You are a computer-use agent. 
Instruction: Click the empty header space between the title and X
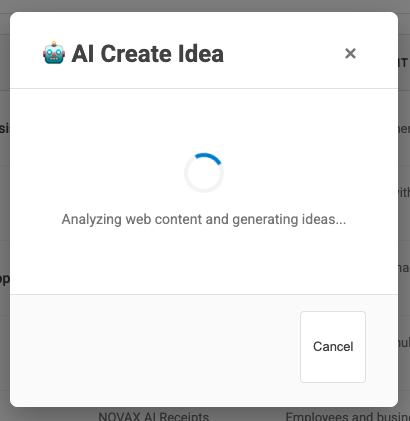pyautogui.click(x=283, y=53)
